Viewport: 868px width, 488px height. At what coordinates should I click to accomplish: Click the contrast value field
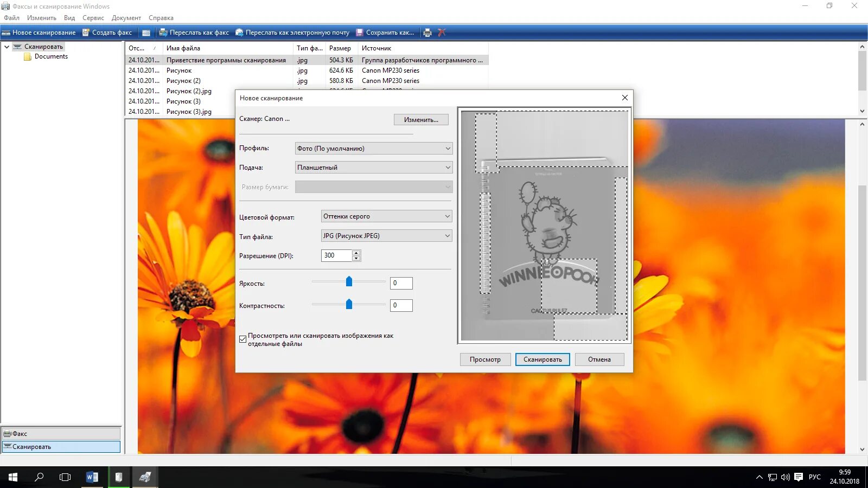(401, 305)
